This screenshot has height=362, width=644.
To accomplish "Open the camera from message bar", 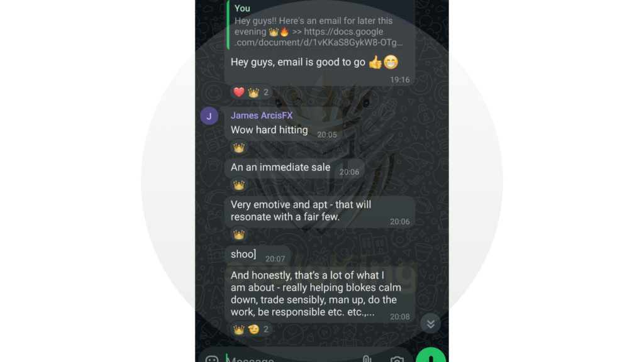I will [397, 359].
